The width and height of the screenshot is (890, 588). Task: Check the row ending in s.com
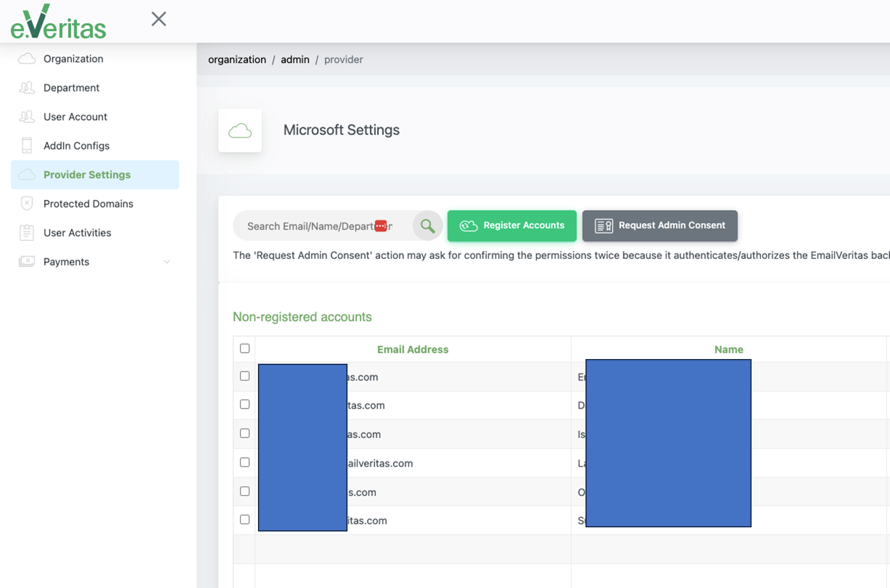click(x=245, y=491)
